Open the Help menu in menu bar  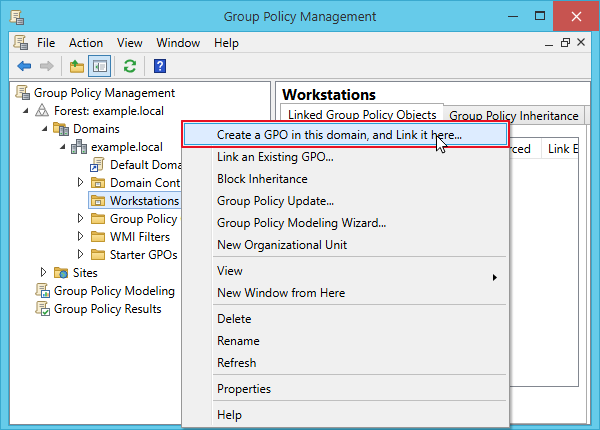(x=226, y=42)
